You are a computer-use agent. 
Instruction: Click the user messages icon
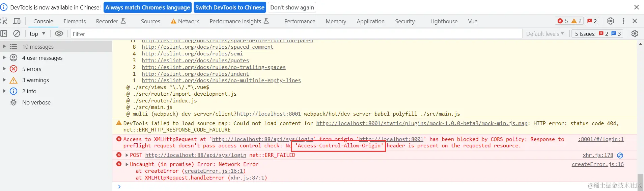pos(13,58)
